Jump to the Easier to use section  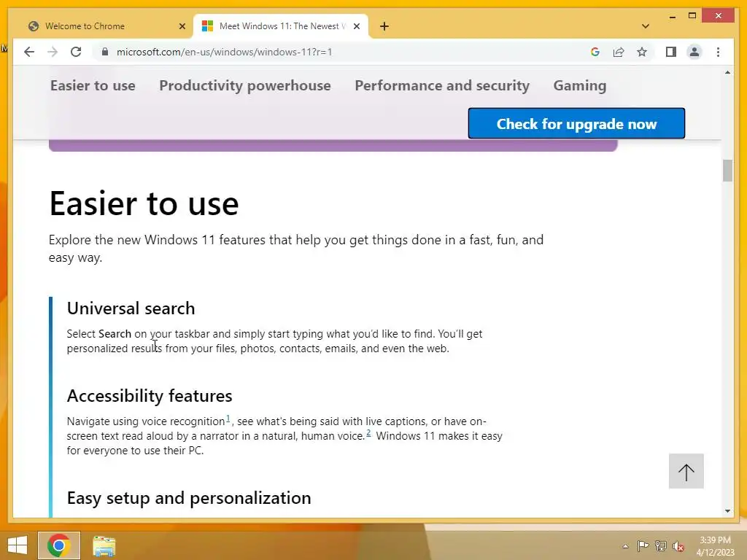[93, 86]
